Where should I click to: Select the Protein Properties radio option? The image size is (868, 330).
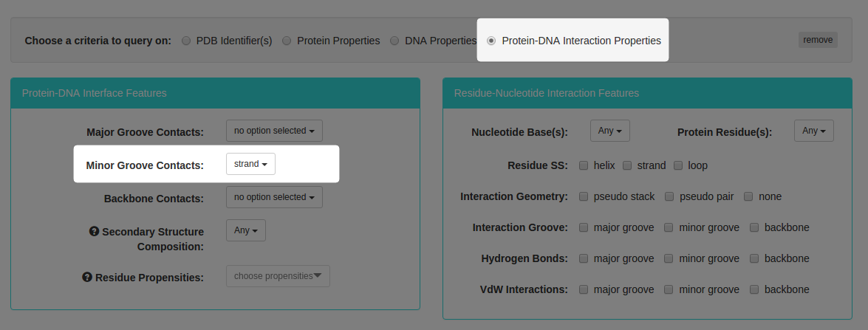pos(287,41)
